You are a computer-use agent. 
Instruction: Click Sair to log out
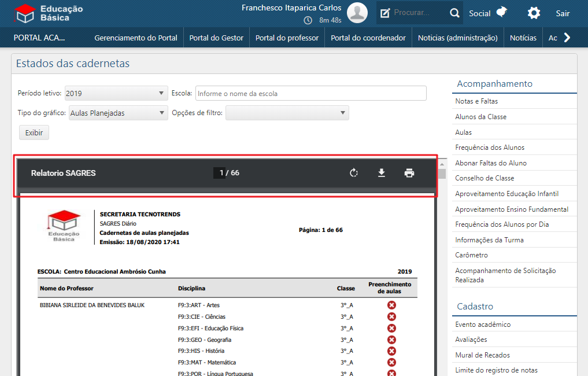pos(563,13)
